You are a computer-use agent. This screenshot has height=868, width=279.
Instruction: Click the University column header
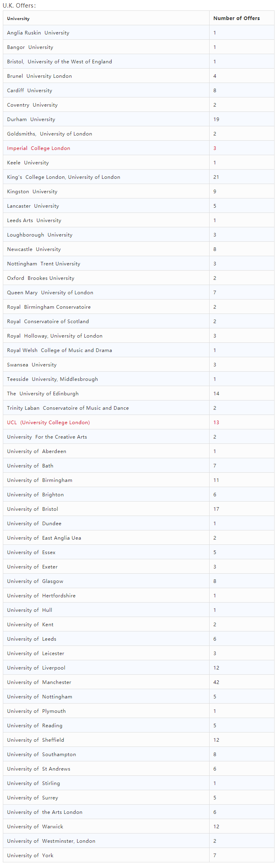[18, 18]
